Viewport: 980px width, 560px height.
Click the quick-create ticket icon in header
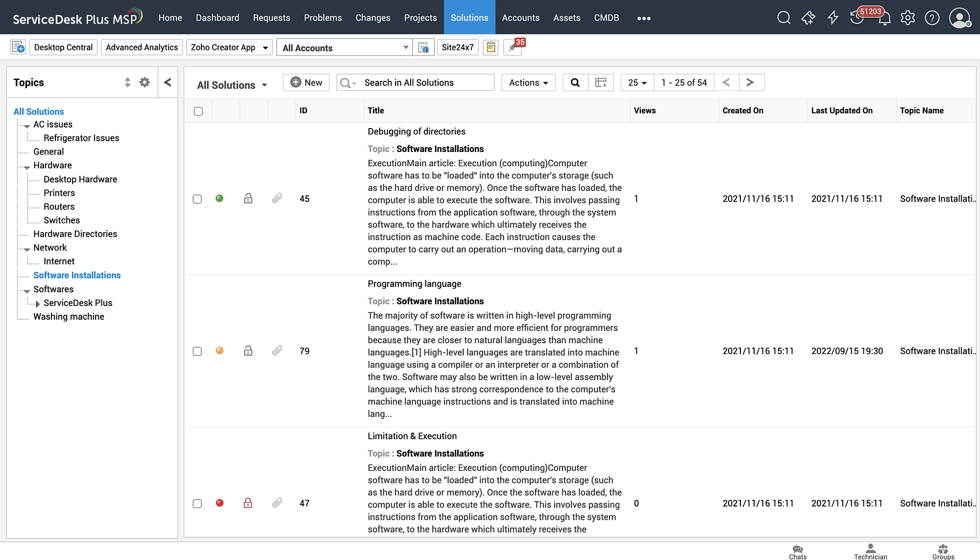[808, 17]
